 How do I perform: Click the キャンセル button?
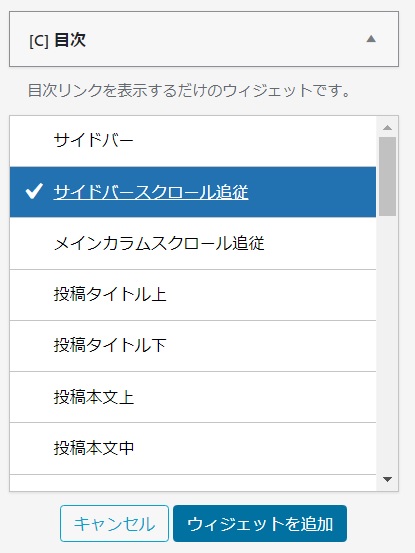[x=114, y=523]
